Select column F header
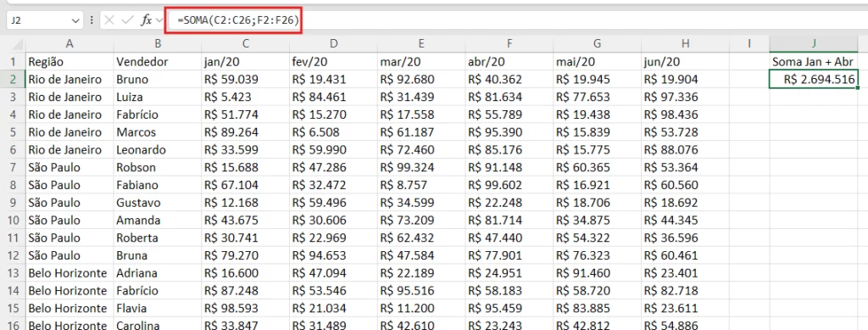The height and width of the screenshot is (330, 868). 509,44
